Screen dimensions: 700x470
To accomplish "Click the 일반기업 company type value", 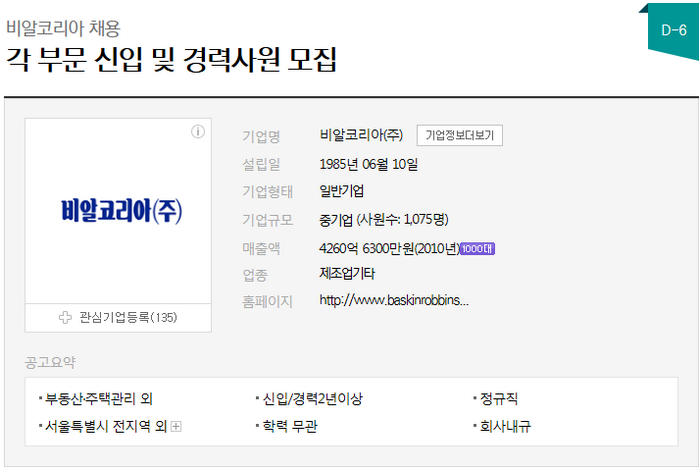I will click(342, 191).
